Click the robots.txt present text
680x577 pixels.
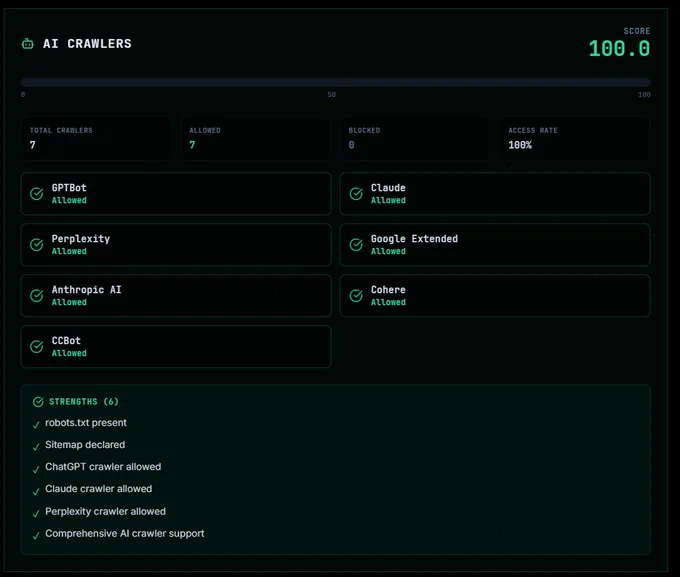tap(86, 423)
